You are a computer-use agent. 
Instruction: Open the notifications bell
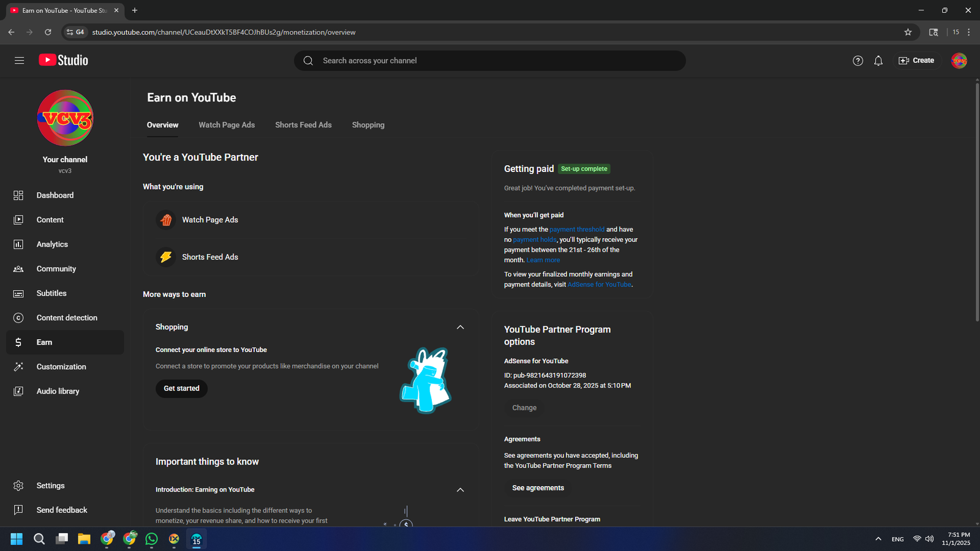(x=878, y=61)
